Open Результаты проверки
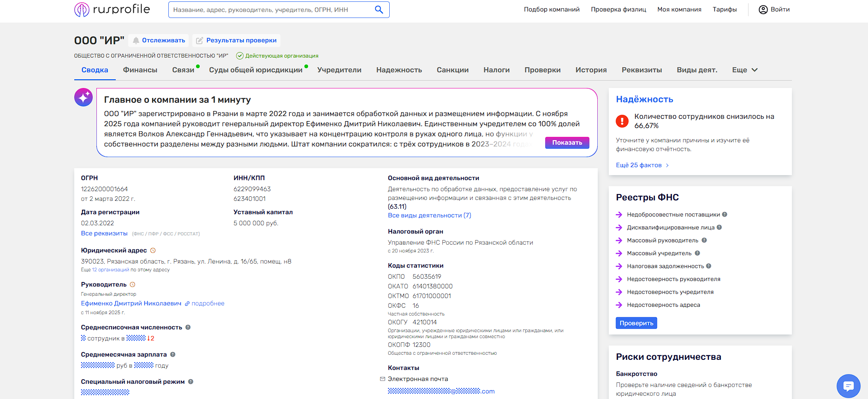Viewport: 868px width, 399px height. pyautogui.click(x=236, y=41)
